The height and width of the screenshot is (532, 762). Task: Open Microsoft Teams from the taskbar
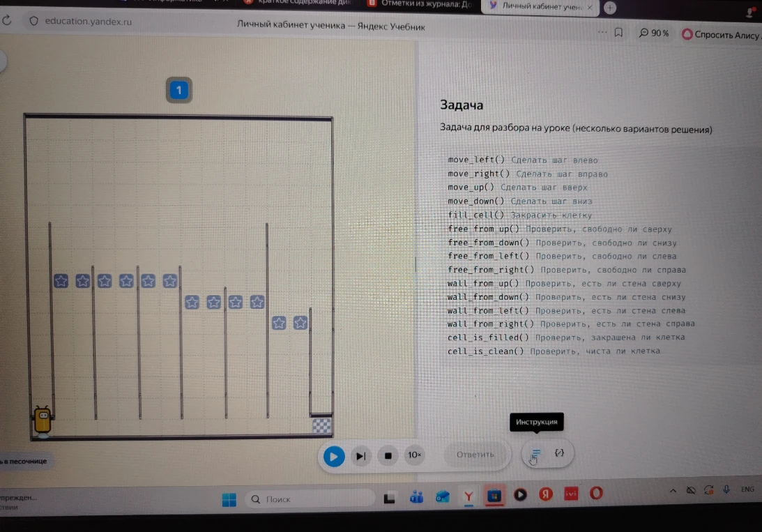click(x=416, y=497)
